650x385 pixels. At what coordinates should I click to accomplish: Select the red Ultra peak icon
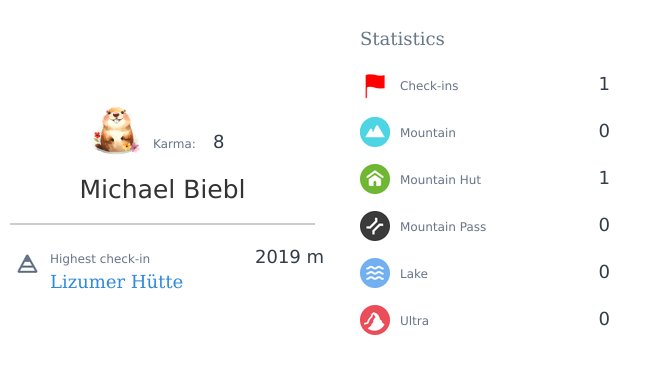375,320
